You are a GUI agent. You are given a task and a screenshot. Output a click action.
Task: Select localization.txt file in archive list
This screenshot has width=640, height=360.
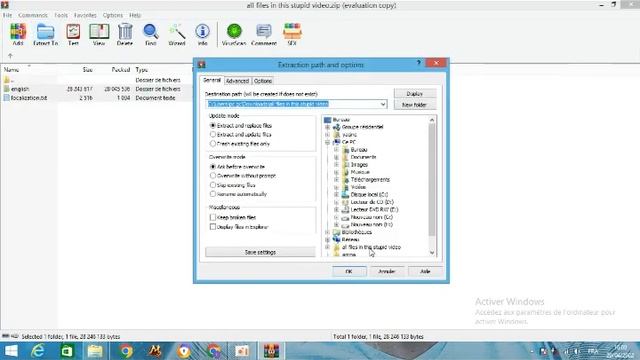click(x=29, y=98)
